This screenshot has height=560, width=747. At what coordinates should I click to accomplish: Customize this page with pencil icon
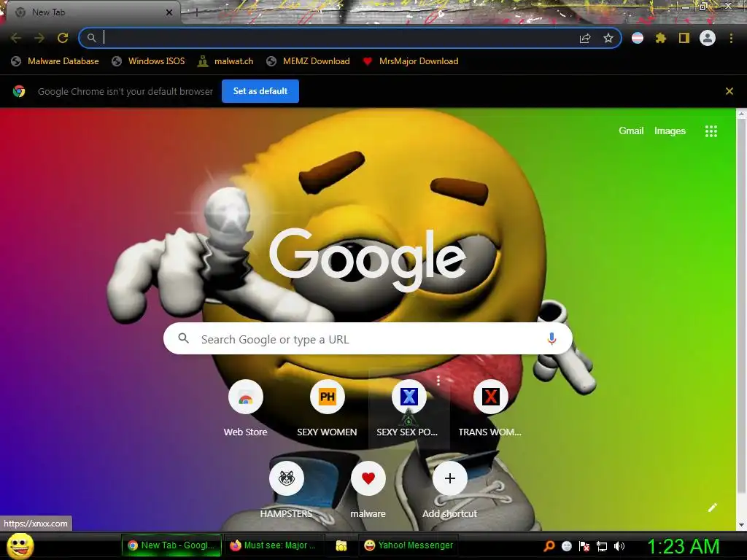712,507
